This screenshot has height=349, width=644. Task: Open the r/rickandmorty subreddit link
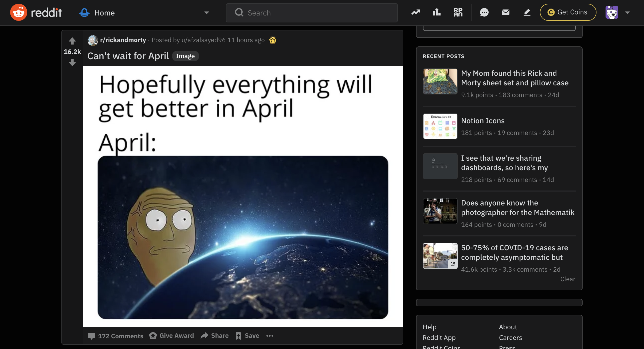tap(123, 40)
